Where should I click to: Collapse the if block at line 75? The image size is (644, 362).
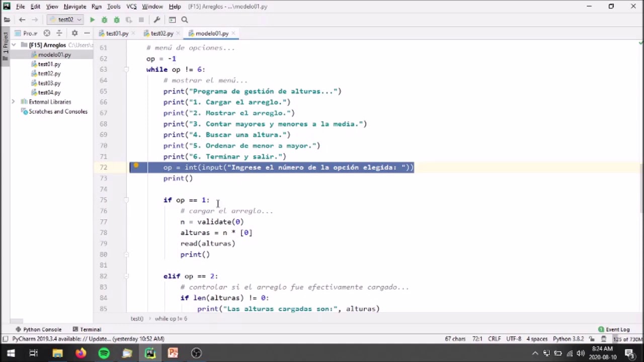click(127, 200)
